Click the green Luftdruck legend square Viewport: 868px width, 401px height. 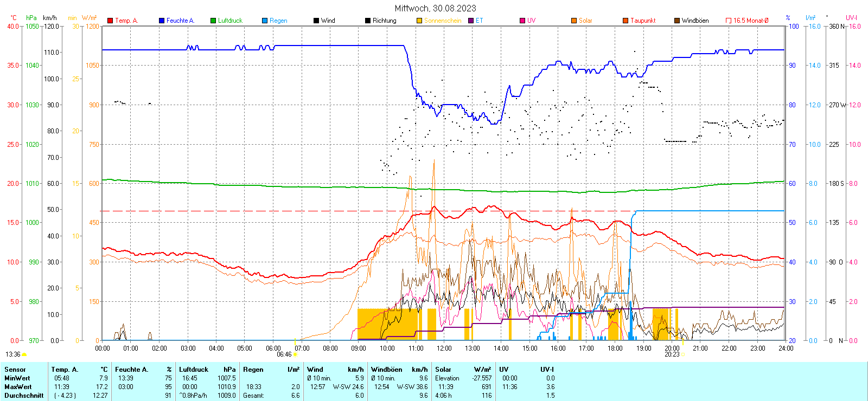(x=213, y=21)
